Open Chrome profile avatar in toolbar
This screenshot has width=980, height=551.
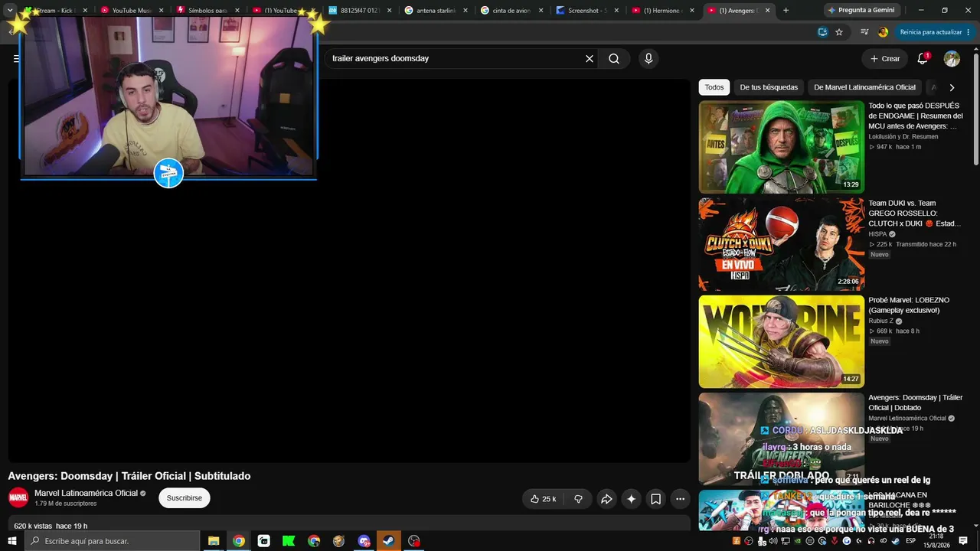point(883,32)
